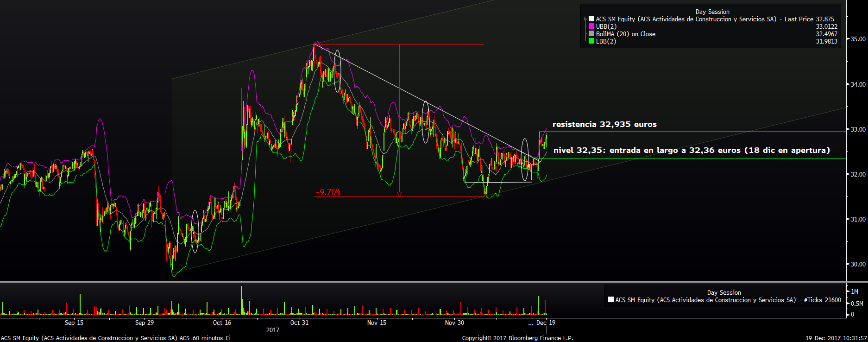The width and height of the screenshot is (868, 342).
Task: Click the 33.00 price axis label
Action: (858, 129)
